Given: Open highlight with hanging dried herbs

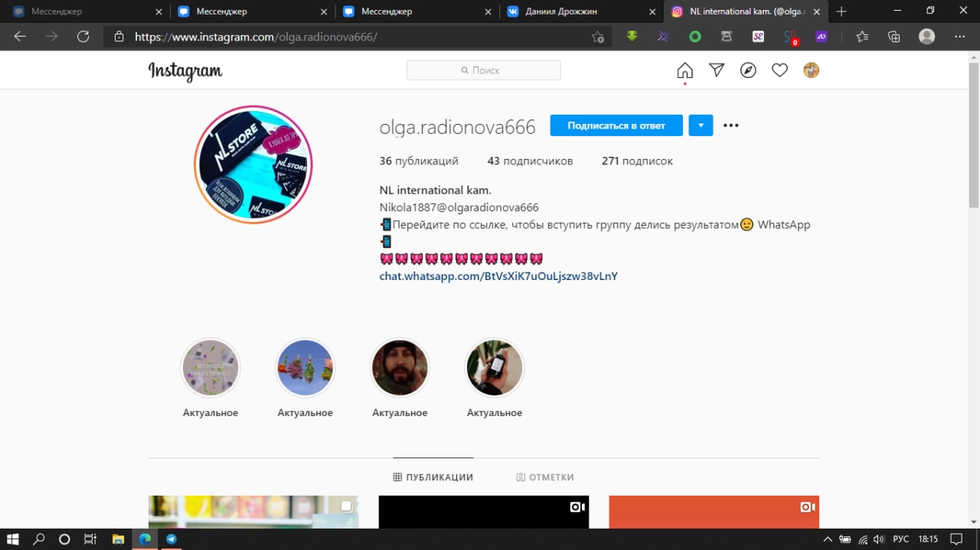Looking at the screenshot, I should pos(305,369).
